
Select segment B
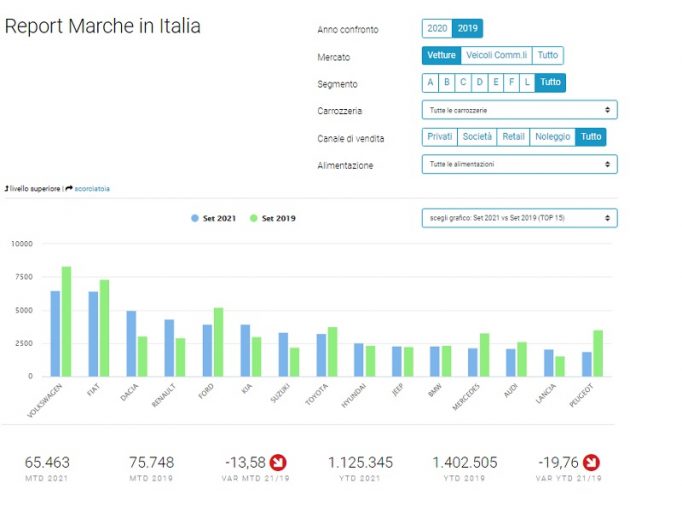coord(447,83)
